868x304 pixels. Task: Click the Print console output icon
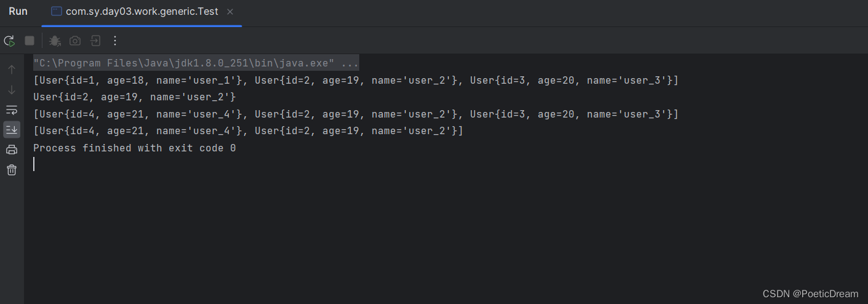point(12,150)
